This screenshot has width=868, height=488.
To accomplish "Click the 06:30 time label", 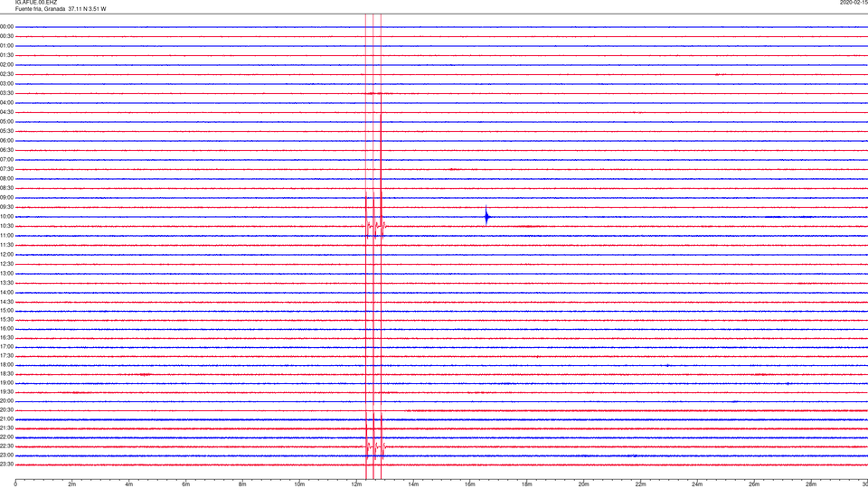I will click(x=6, y=150).
